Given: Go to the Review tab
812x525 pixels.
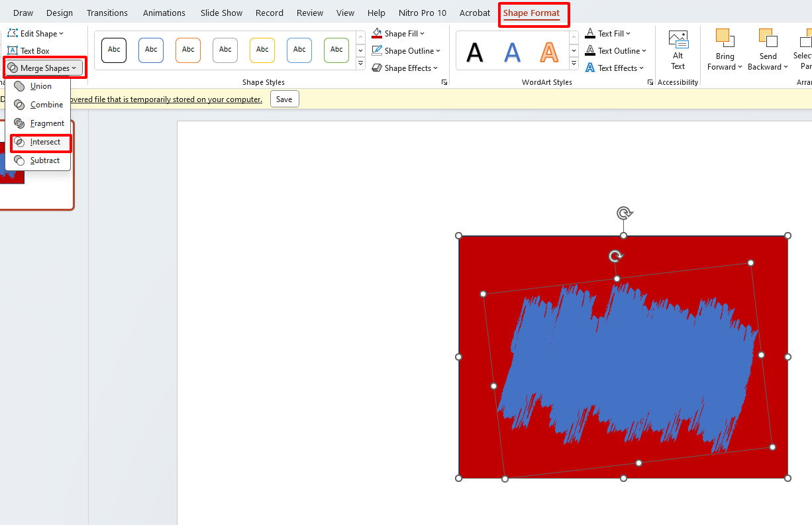Looking at the screenshot, I should [x=310, y=13].
